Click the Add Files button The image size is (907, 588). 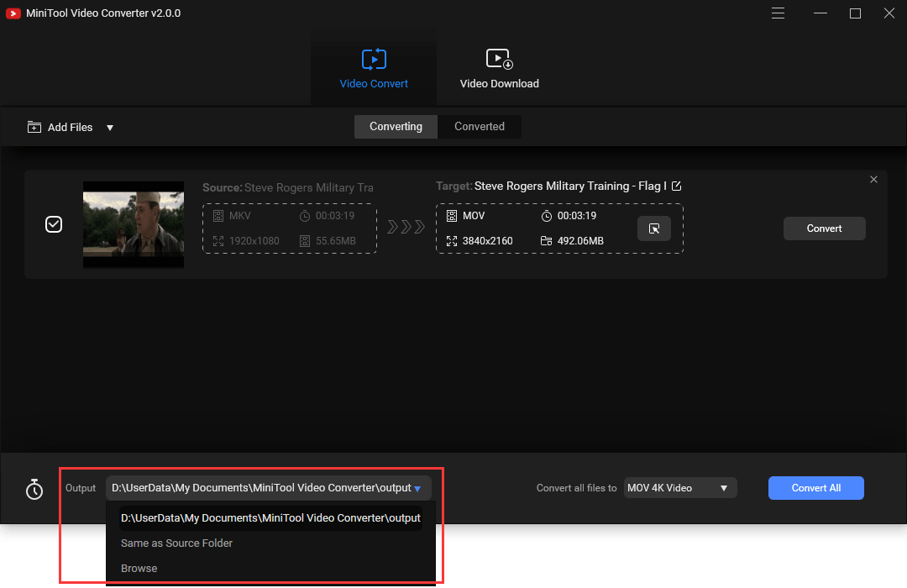coord(60,128)
